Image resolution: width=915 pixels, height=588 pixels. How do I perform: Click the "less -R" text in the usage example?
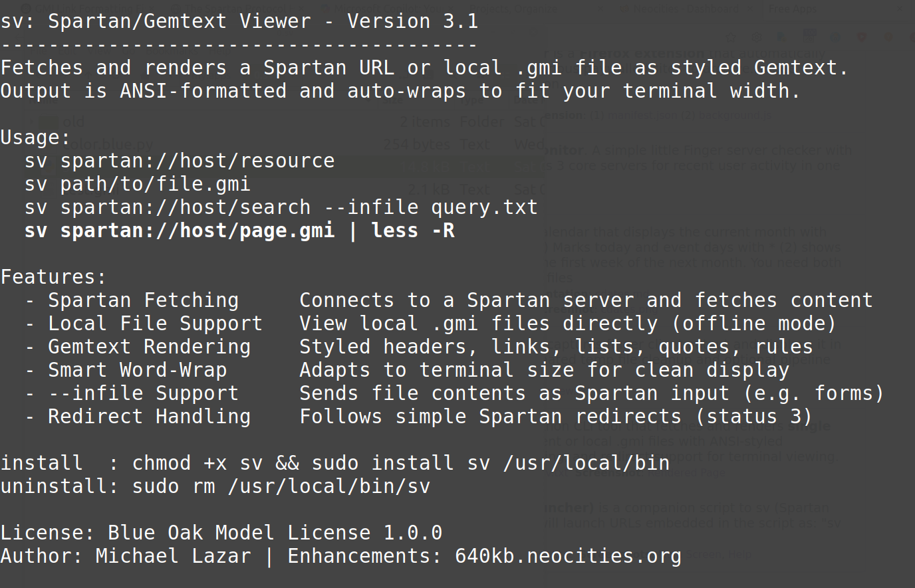(x=413, y=231)
